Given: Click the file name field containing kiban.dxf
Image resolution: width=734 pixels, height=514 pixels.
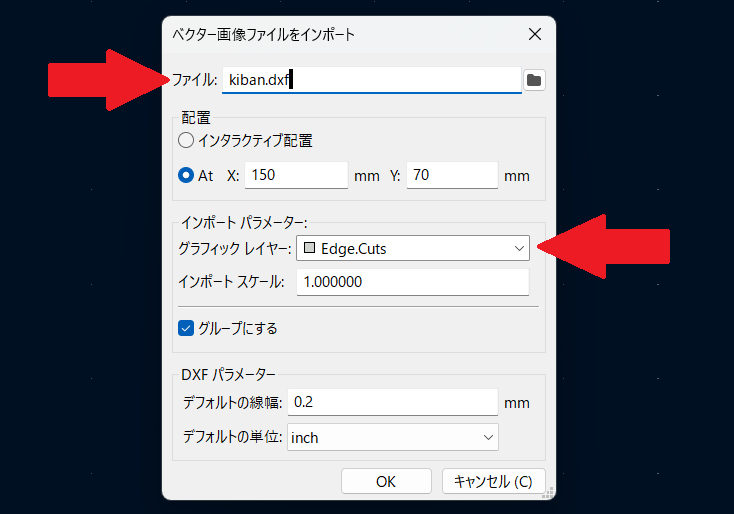Looking at the screenshot, I should pos(372,80).
